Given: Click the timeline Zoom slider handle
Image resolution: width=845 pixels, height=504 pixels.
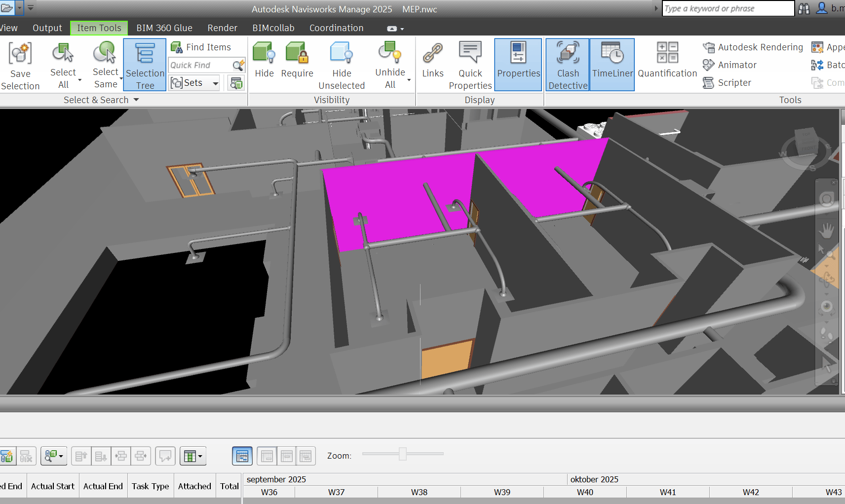Looking at the screenshot, I should coord(403,454).
